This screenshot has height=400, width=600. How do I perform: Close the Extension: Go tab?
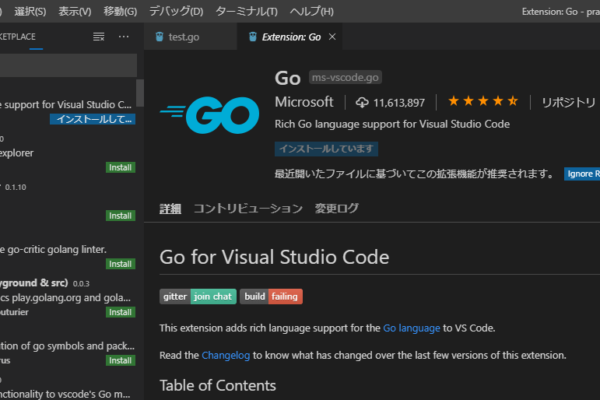[332, 37]
